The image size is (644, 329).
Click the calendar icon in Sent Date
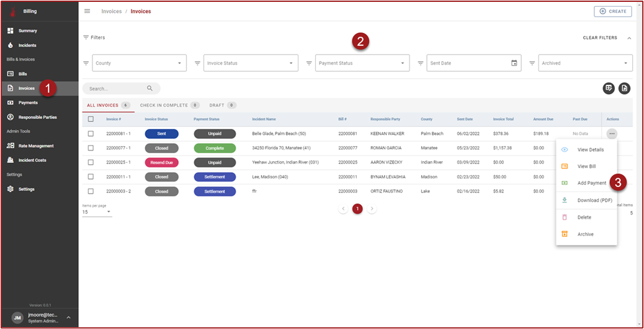click(514, 63)
